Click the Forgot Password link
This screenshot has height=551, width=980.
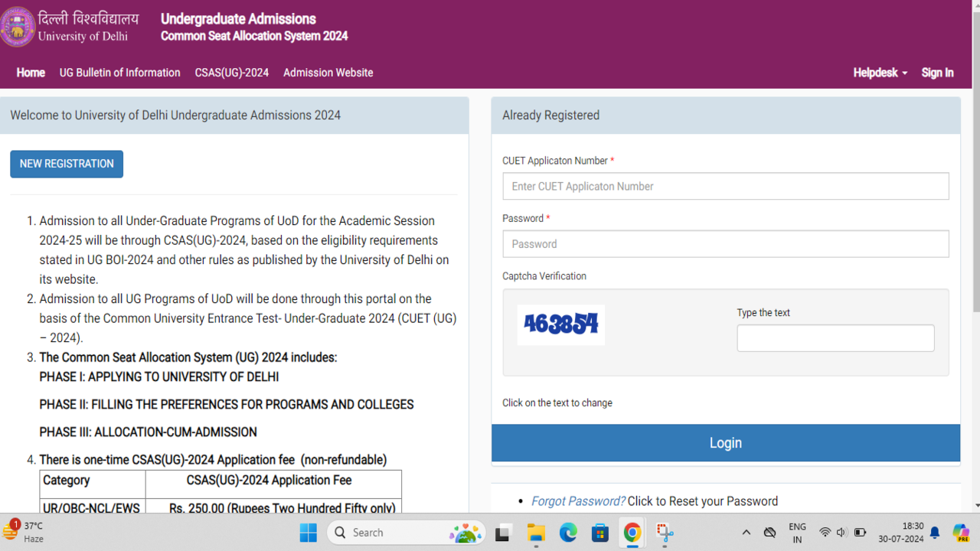(x=578, y=501)
